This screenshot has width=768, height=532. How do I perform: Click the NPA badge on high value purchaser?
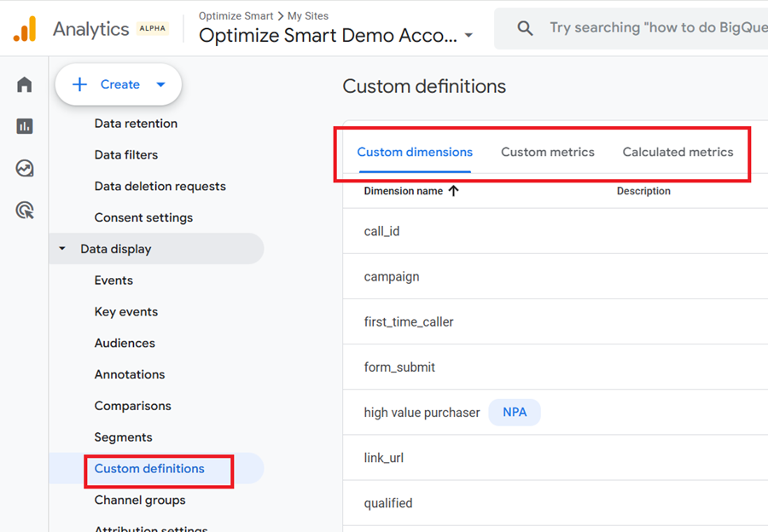tap(515, 412)
